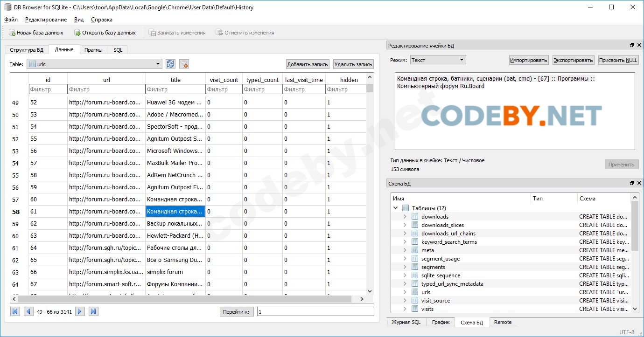Click the Set NULL button
Screen dimensions: 644x337
pos(618,60)
